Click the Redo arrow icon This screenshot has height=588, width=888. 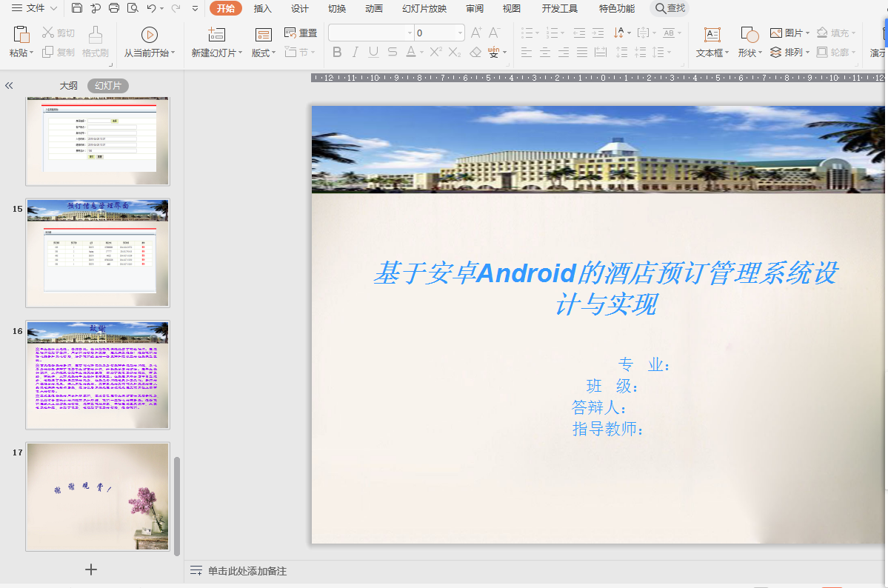pyautogui.click(x=176, y=8)
